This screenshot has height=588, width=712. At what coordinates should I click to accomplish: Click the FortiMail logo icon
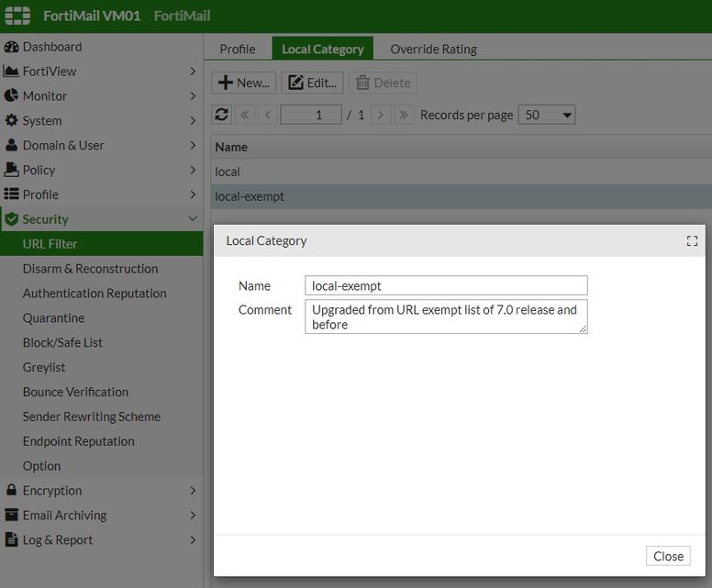17,16
